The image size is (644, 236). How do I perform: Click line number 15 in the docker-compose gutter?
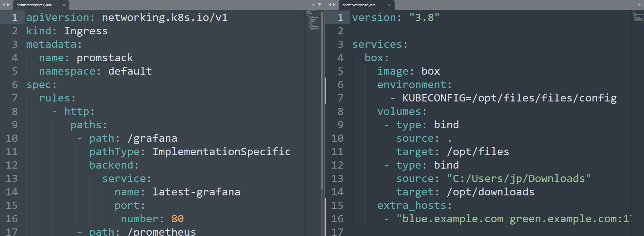point(337,205)
